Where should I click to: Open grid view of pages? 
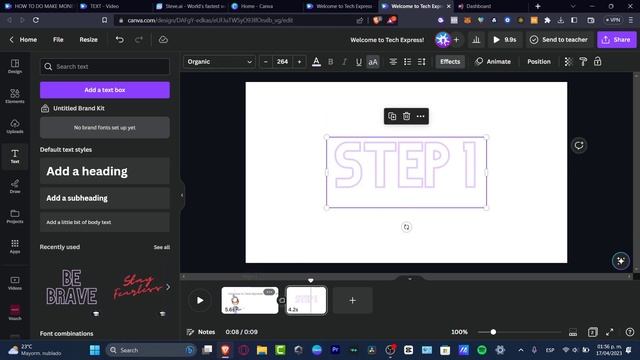(x=592, y=332)
